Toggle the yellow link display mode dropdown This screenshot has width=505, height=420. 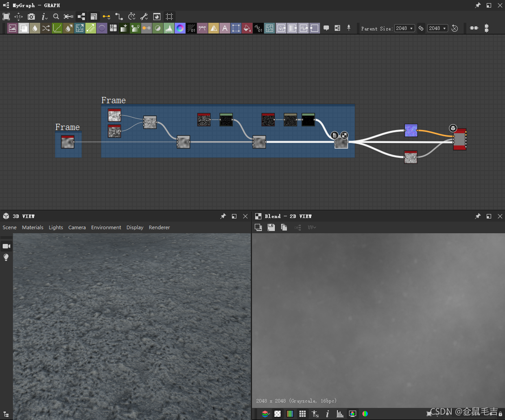point(106,17)
